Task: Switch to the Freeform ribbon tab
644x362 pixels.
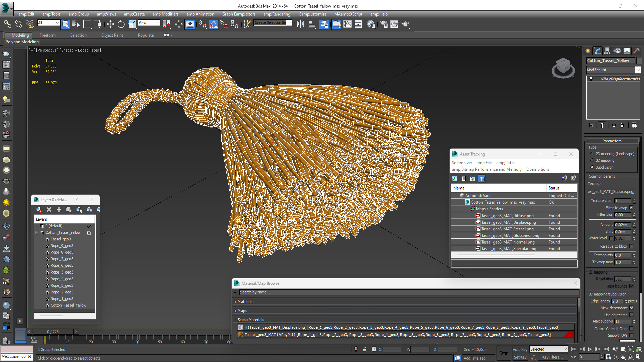Action: pos(47,35)
